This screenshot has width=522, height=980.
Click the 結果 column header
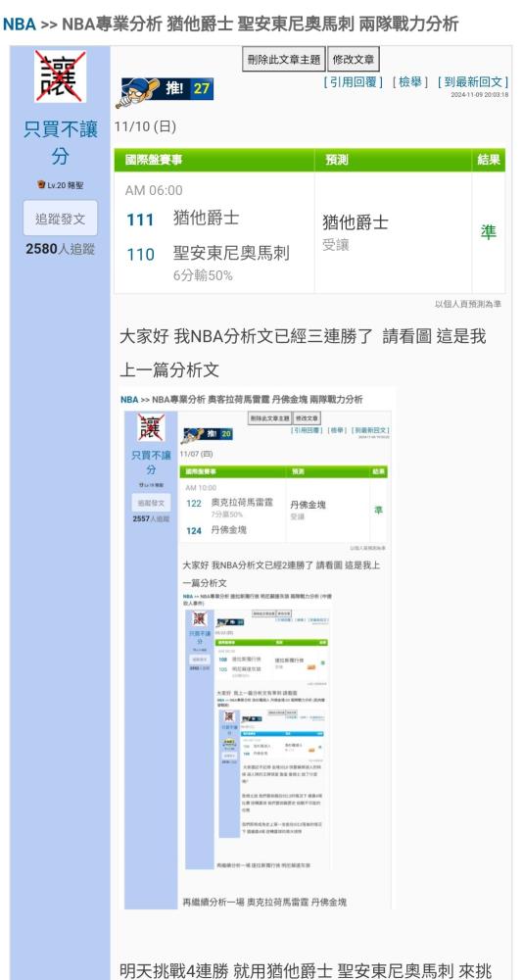click(489, 160)
